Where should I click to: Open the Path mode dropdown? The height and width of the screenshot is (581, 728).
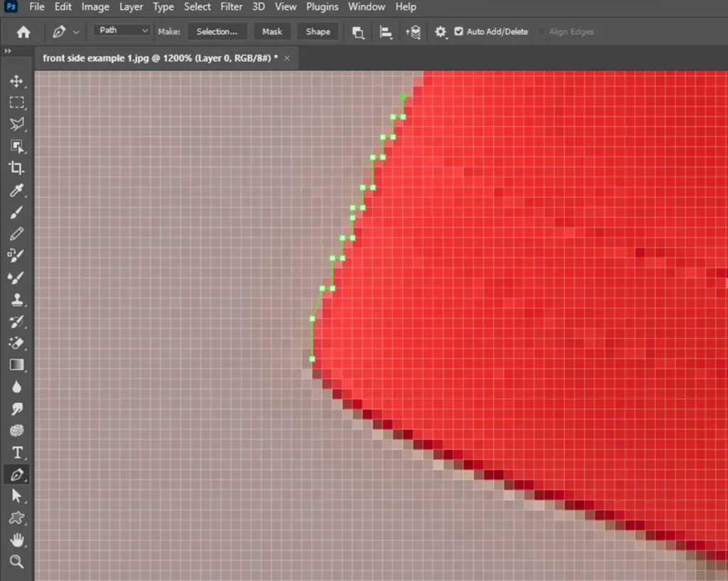[x=122, y=30]
